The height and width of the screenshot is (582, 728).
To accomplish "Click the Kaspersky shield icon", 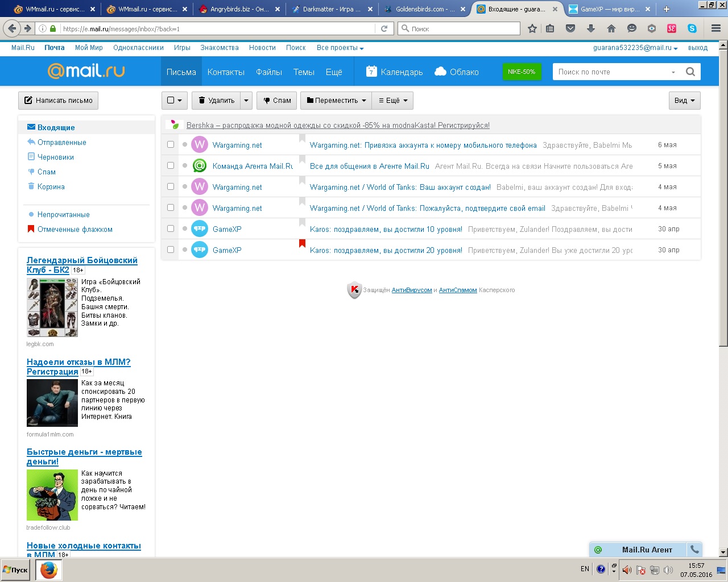I will click(x=354, y=290).
